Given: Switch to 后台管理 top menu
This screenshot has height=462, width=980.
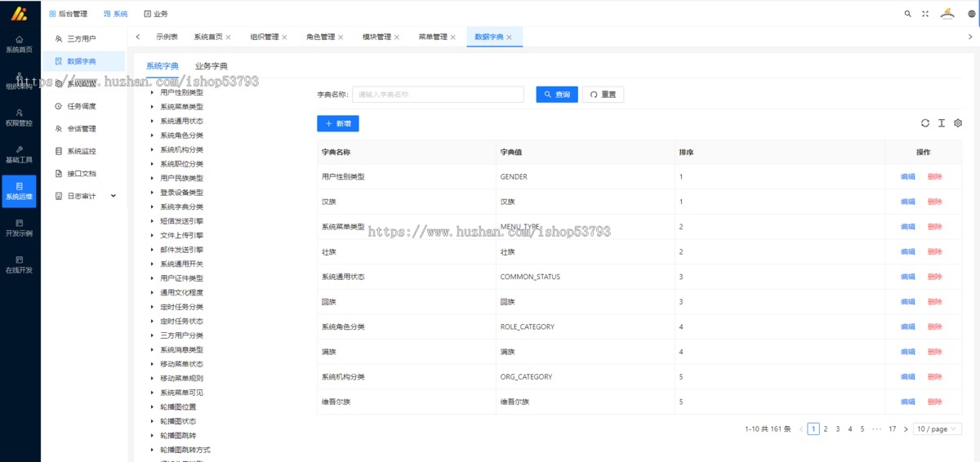Looking at the screenshot, I should [68, 14].
